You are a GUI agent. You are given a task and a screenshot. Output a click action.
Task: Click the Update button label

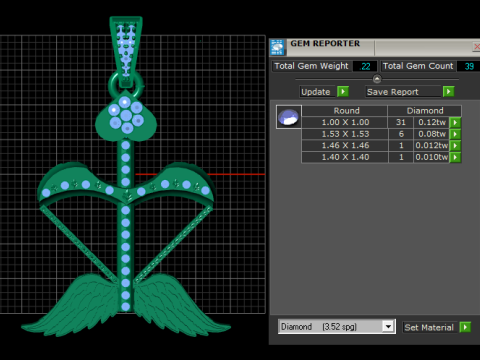click(317, 92)
